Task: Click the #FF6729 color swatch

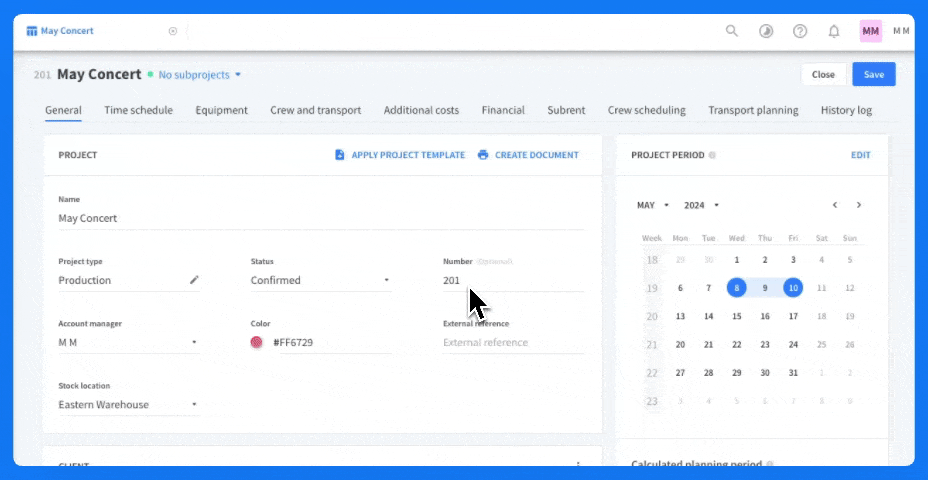Action: [x=257, y=342]
